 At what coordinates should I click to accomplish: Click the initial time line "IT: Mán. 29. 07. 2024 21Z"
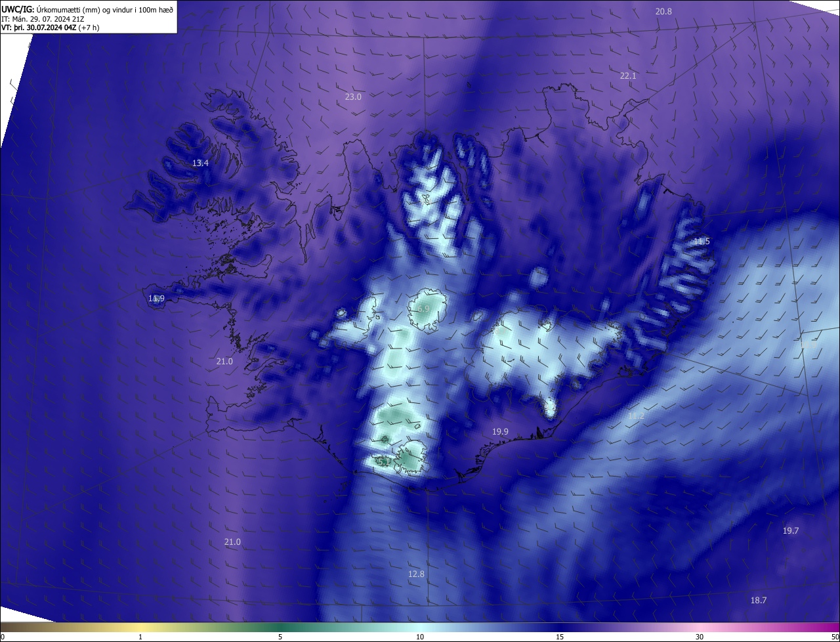tap(42, 18)
